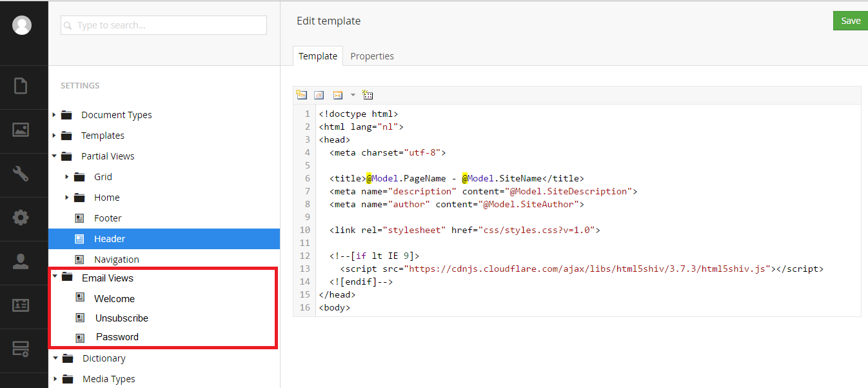Open the Users section person icon
Screen dimensions: 868x388
point(21,261)
